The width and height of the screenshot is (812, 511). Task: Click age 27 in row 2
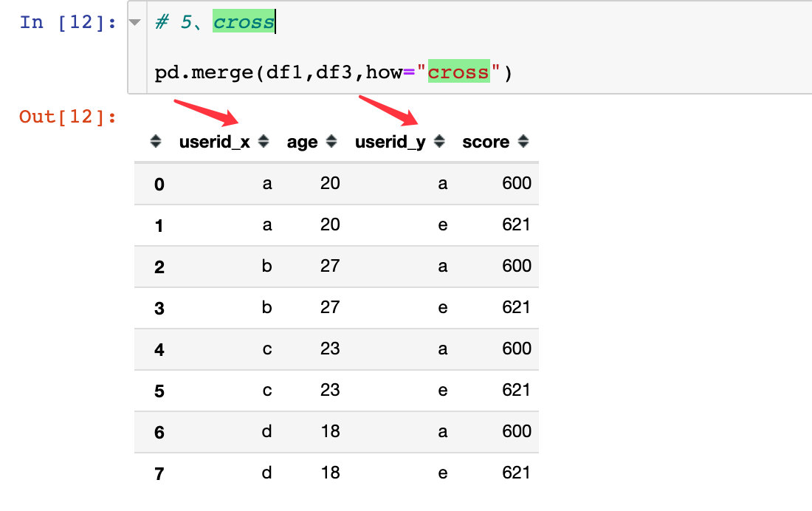tap(330, 265)
